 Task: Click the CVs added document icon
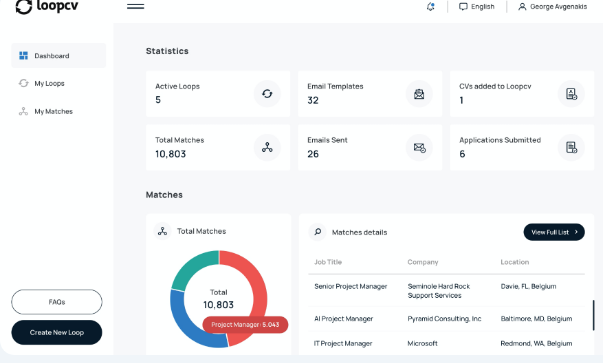[x=571, y=93]
